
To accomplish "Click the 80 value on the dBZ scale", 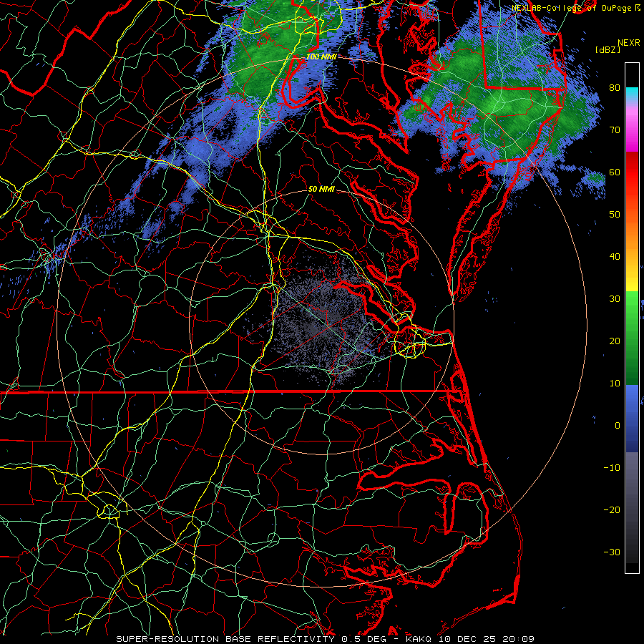I will pyautogui.click(x=615, y=87).
